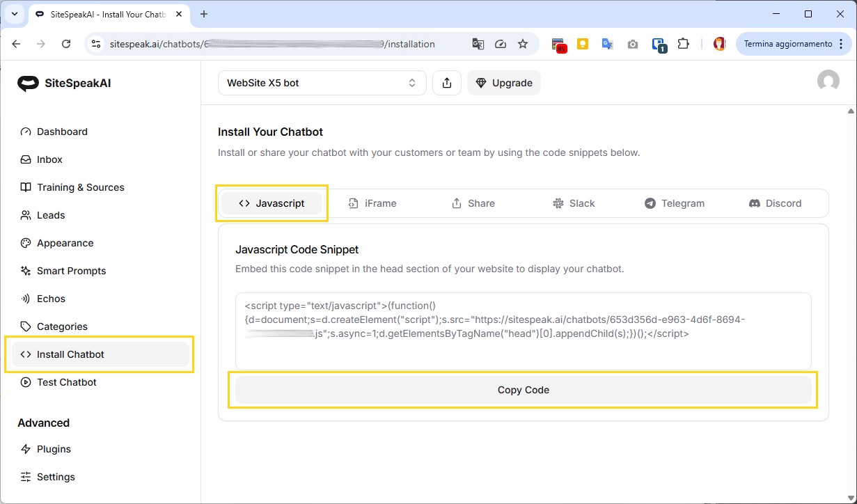Click the site information icon
The height and width of the screenshot is (504, 857).
point(97,44)
